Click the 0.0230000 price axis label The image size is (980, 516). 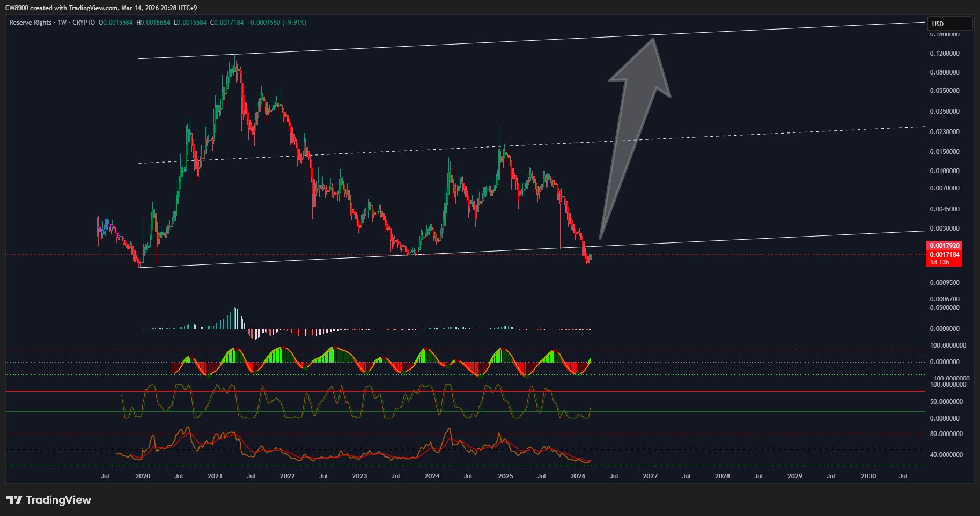point(945,132)
